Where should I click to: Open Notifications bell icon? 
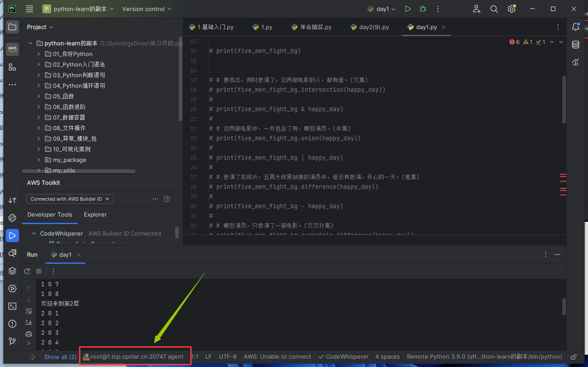click(x=576, y=27)
